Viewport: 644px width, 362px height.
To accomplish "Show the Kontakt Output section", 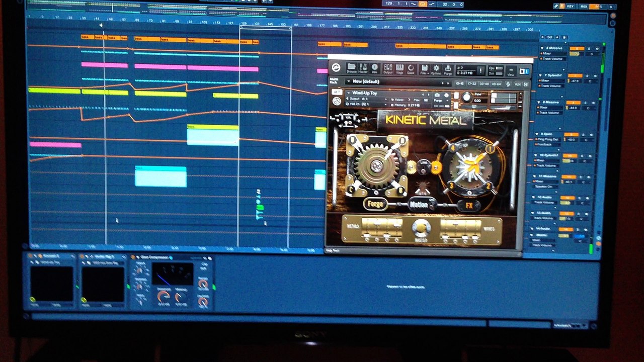I will coord(388,68).
